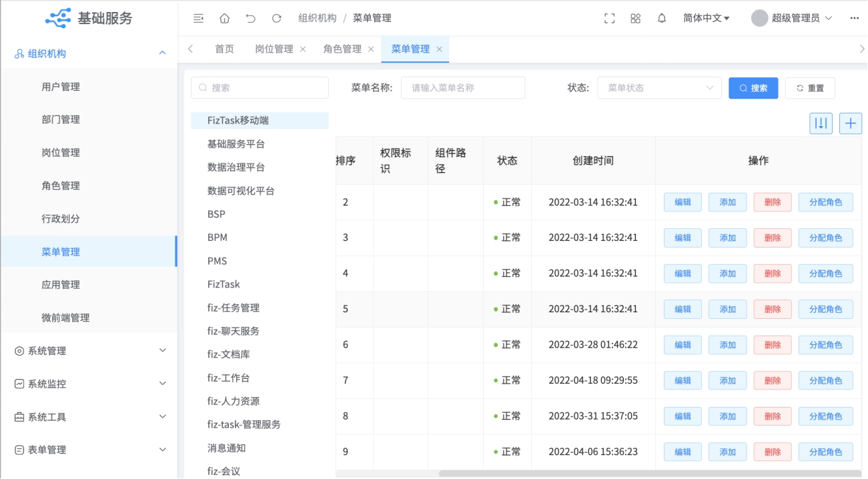Close the 岗位管理 tab
Screen dimensions: 868x479
click(303, 49)
